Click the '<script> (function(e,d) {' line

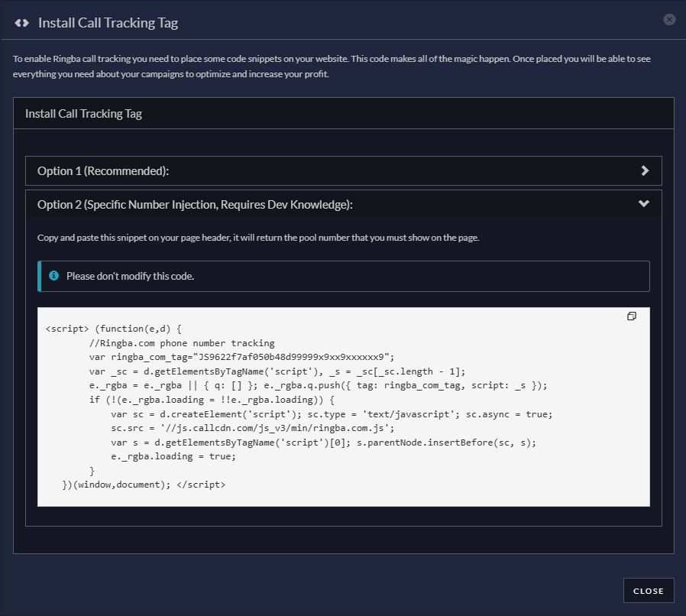click(113, 329)
